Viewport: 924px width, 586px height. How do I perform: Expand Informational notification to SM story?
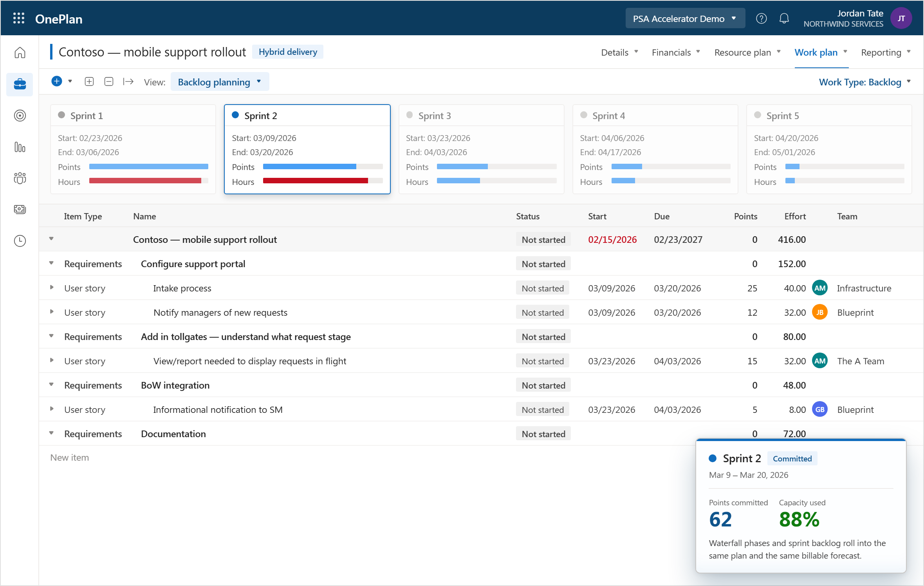pyautogui.click(x=51, y=409)
